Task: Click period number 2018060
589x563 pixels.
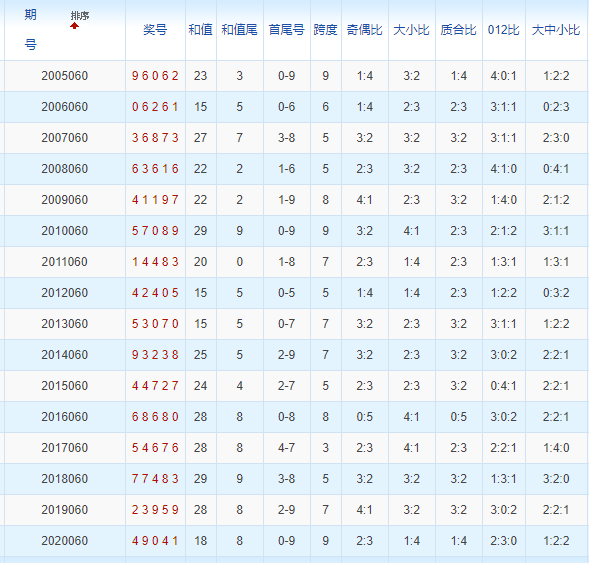Action: (x=65, y=478)
